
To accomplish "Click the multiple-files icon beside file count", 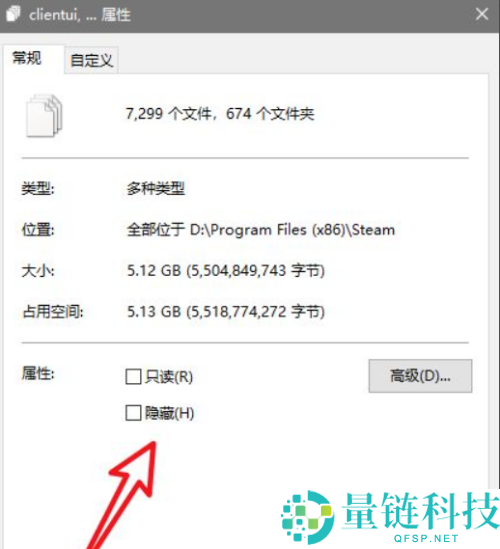I will point(44,116).
